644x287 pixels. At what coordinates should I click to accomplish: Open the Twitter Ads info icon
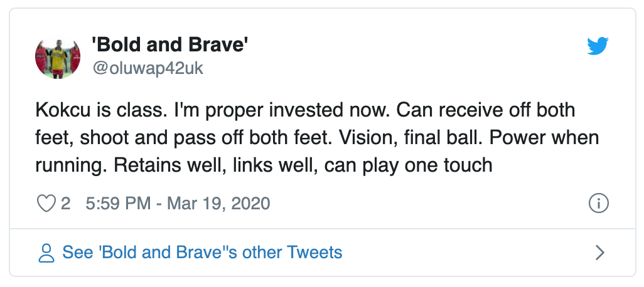tap(598, 204)
